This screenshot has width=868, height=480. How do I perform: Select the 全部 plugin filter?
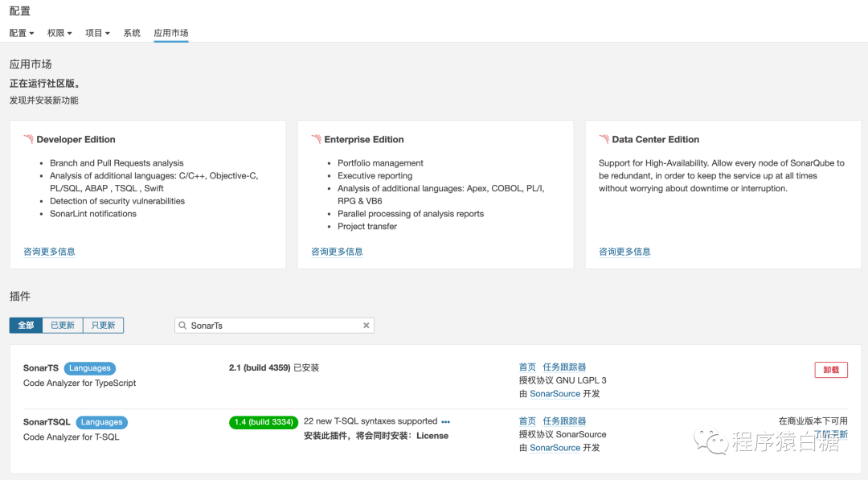[26, 325]
